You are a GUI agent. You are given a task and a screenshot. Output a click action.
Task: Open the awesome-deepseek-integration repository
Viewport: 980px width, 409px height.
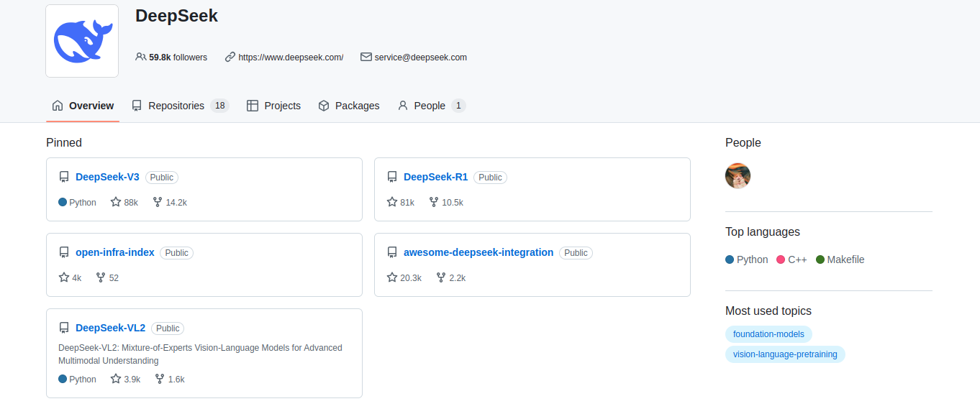tap(478, 252)
